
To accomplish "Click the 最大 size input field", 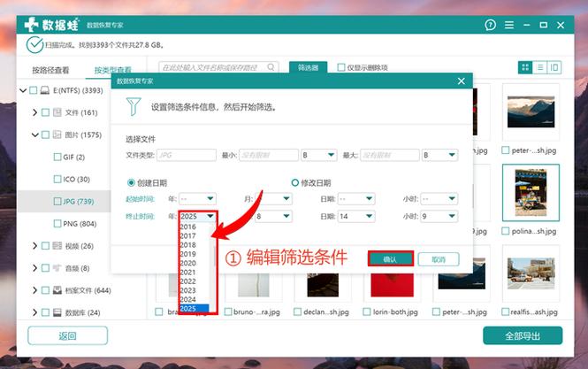I will pos(390,155).
